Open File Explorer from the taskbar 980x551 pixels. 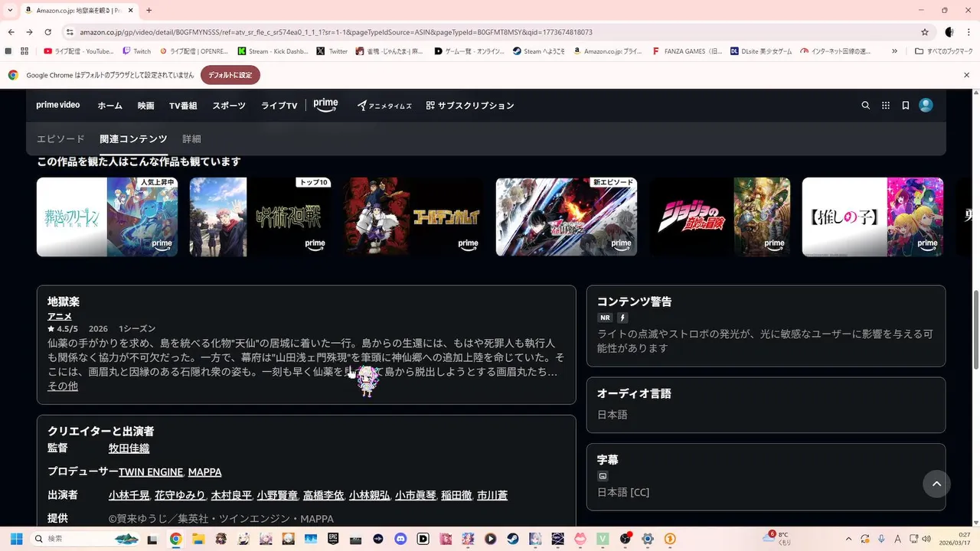[198, 539]
